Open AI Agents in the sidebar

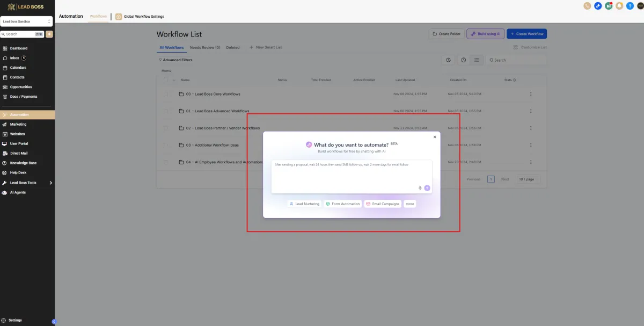(18, 192)
